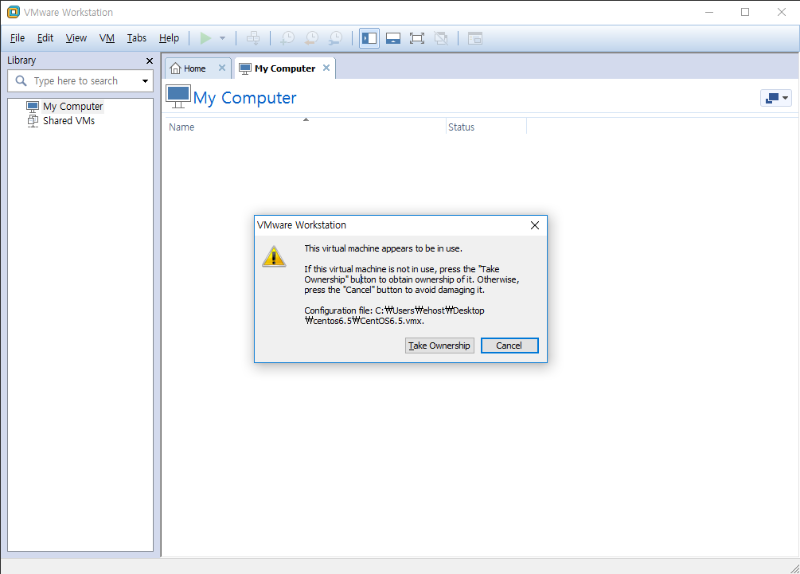Click the Take Ownership button

(x=439, y=345)
